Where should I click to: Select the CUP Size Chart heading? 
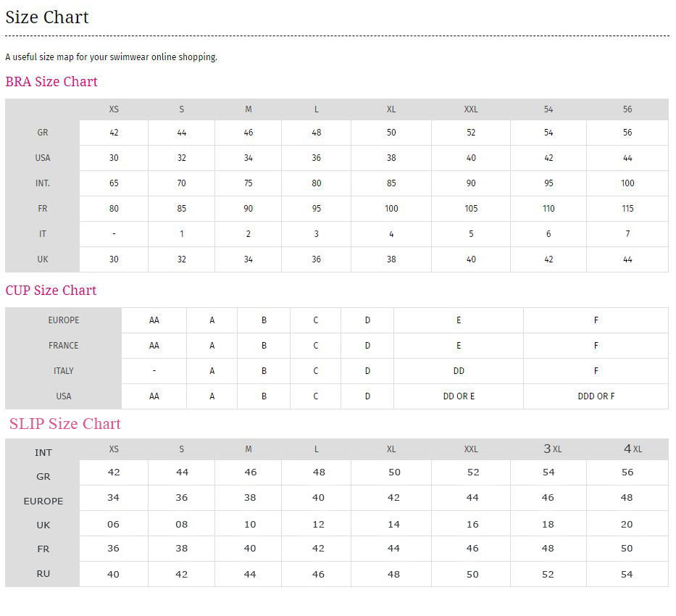pyautogui.click(x=50, y=291)
